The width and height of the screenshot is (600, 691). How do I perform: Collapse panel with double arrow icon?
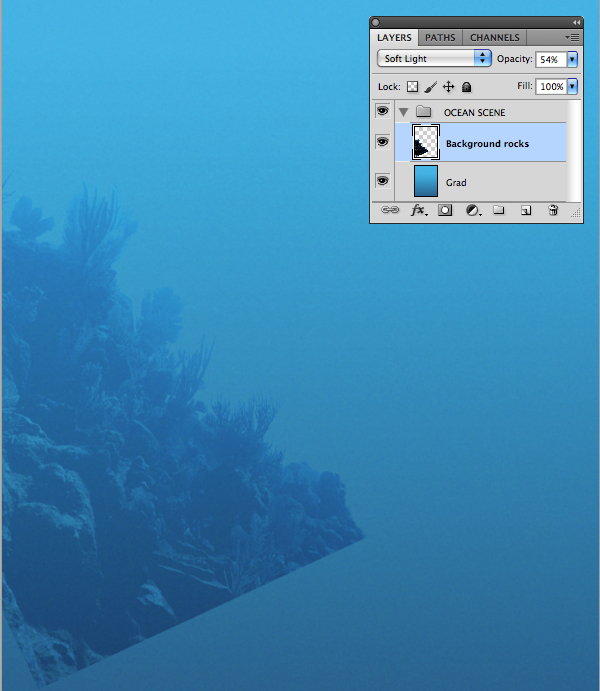tap(577, 22)
